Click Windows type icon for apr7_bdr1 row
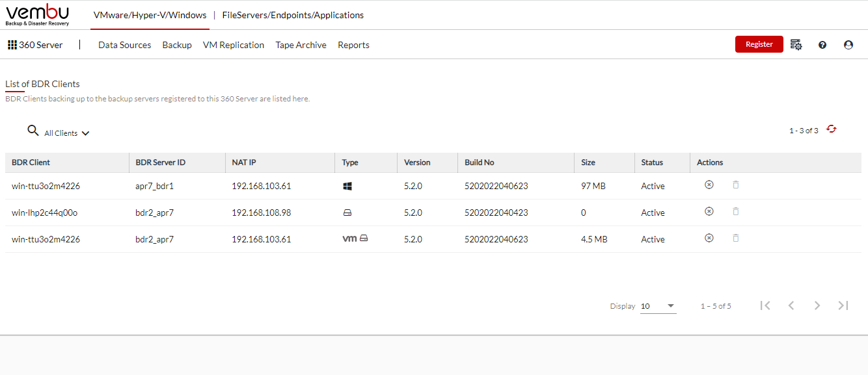The width and height of the screenshot is (868, 375). (347, 186)
